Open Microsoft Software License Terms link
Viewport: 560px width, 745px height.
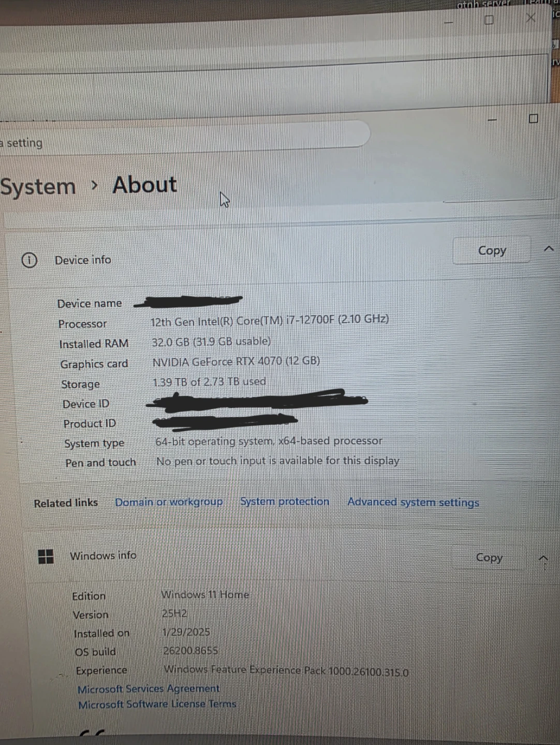157,704
